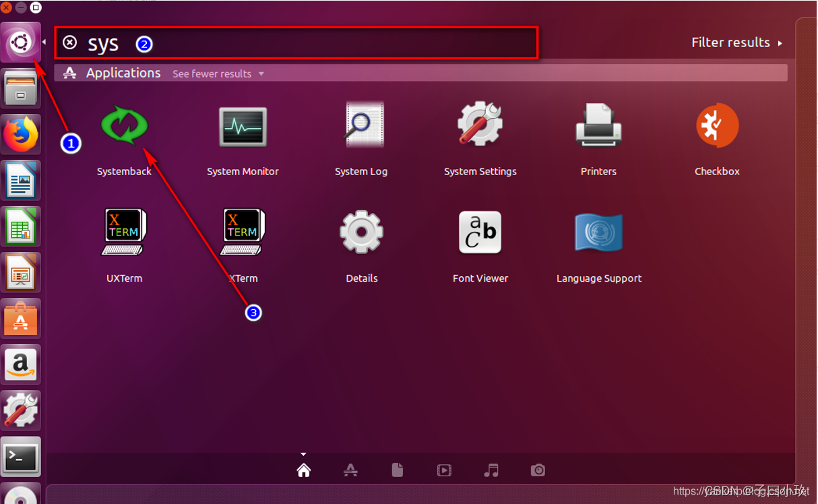Switch to the Music lens
This screenshot has height=504, width=818.
491,470
